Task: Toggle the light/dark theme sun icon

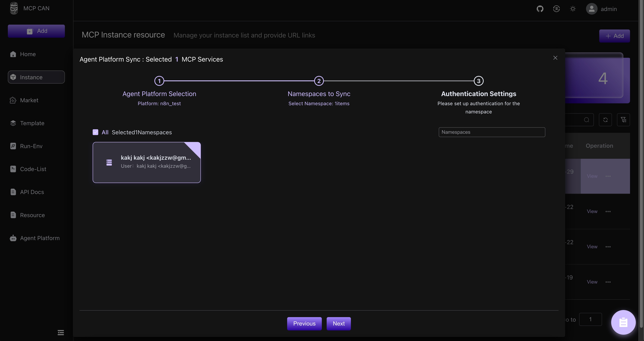Action: [573, 9]
